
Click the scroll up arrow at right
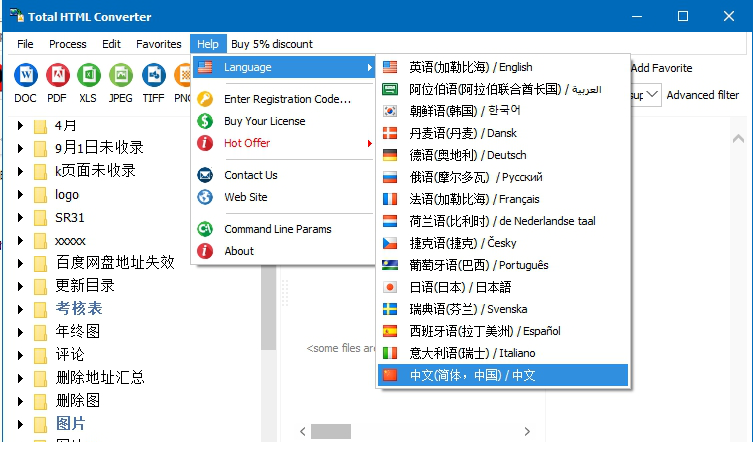(x=739, y=139)
